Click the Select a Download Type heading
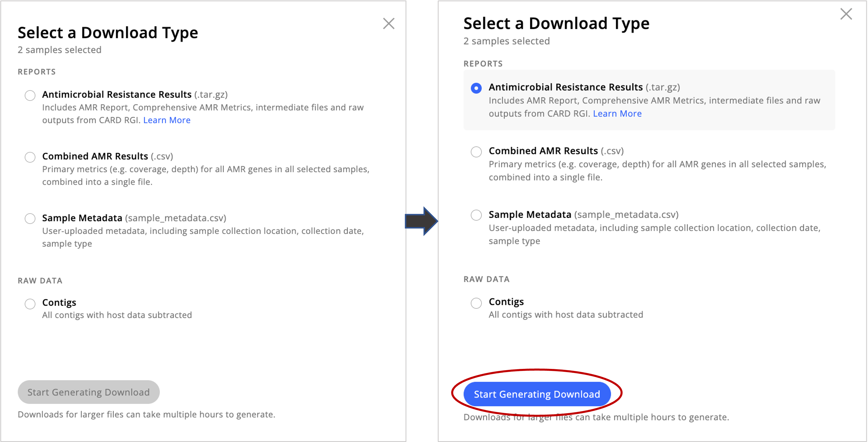 pyautogui.click(x=108, y=32)
